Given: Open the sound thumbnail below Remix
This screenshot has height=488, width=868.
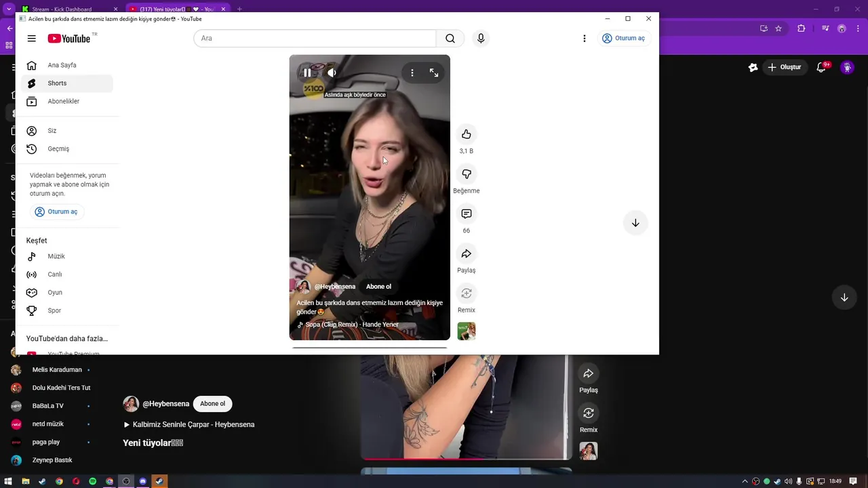Looking at the screenshot, I should point(467,331).
